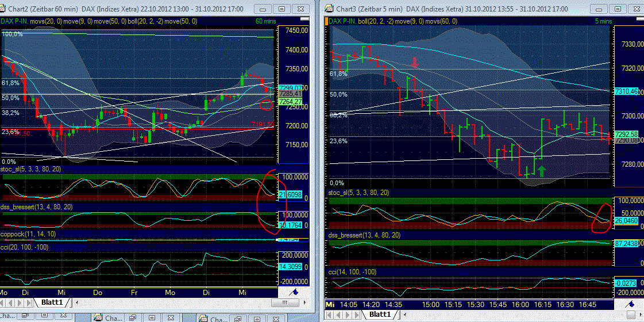The height and width of the screenshot is (322, 644).
Task: Click the 23,6% Fibonacci label in Chart3
Action: [338, 141]
